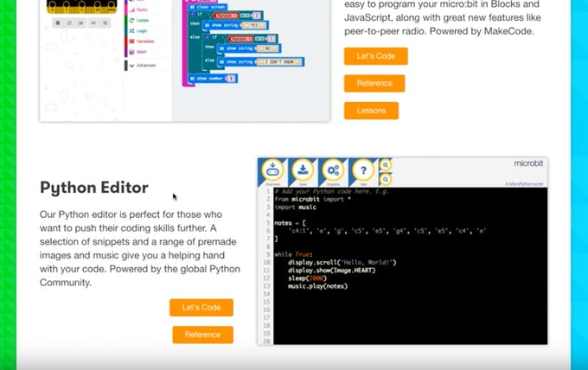Expand the Advanced block categories
588x370 pixels.
[x=148, y=65]
